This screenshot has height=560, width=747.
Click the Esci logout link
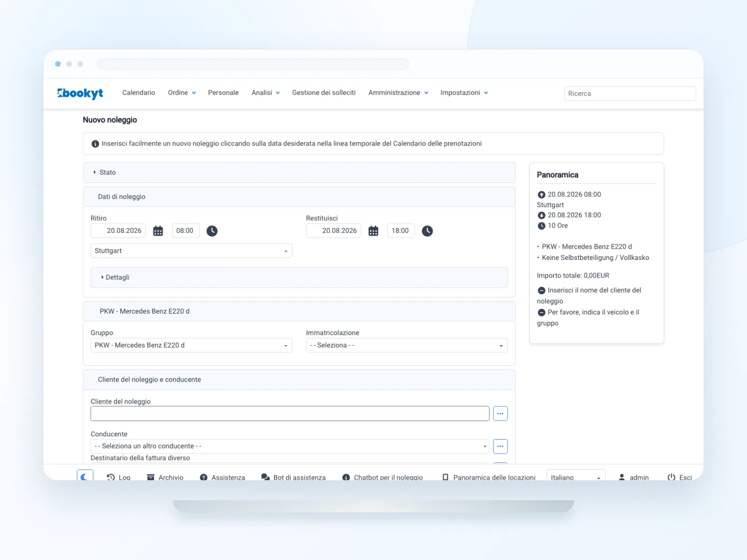(680, 477)
